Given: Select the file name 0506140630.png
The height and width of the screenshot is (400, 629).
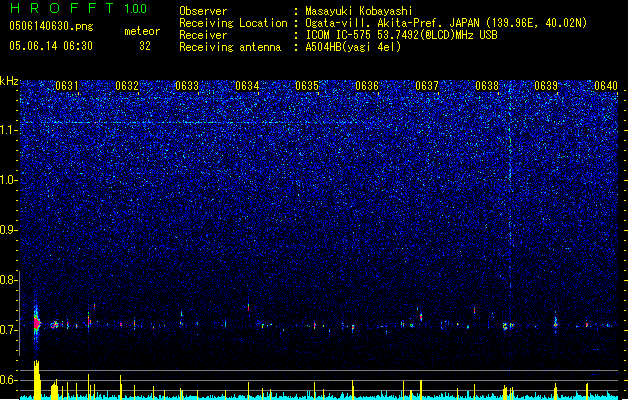Looking at the screenshot, I should click(x=51, y=26).
